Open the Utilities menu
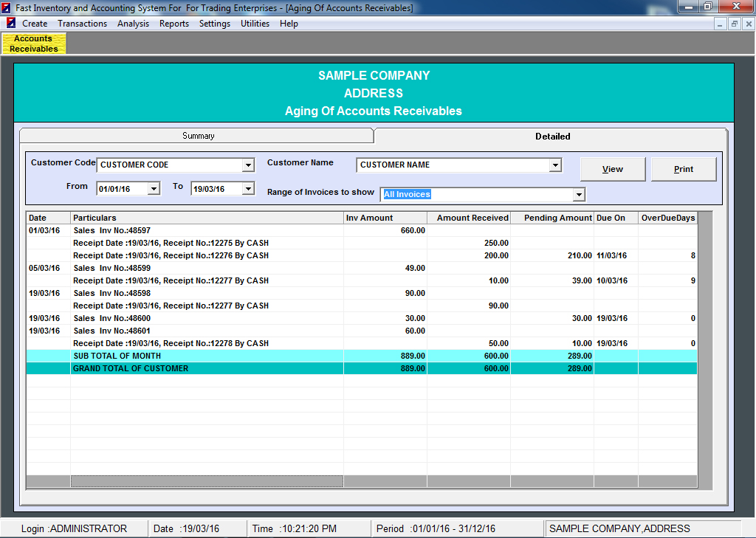This screenshot has height=538, width=756. [255, 24]
